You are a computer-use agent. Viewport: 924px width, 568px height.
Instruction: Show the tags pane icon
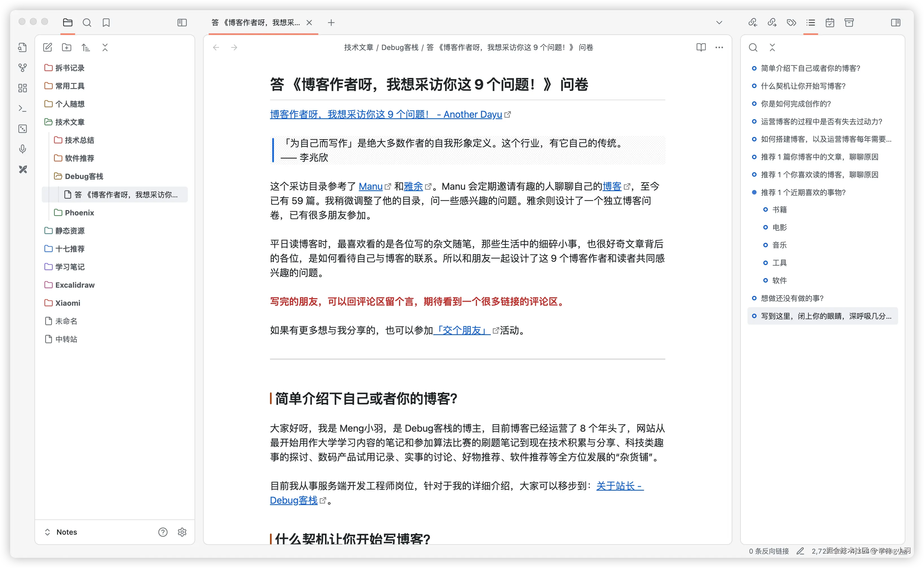tap(791, 23)
